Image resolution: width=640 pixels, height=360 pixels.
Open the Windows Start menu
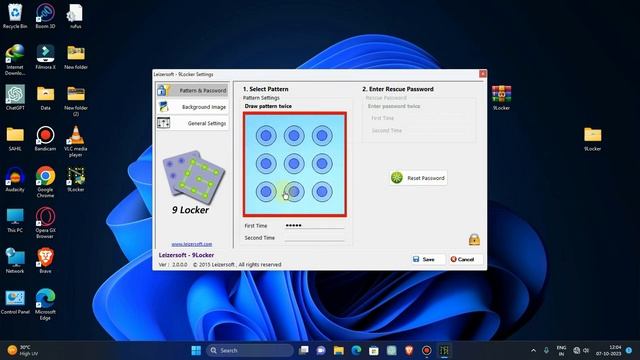point(196,350)
